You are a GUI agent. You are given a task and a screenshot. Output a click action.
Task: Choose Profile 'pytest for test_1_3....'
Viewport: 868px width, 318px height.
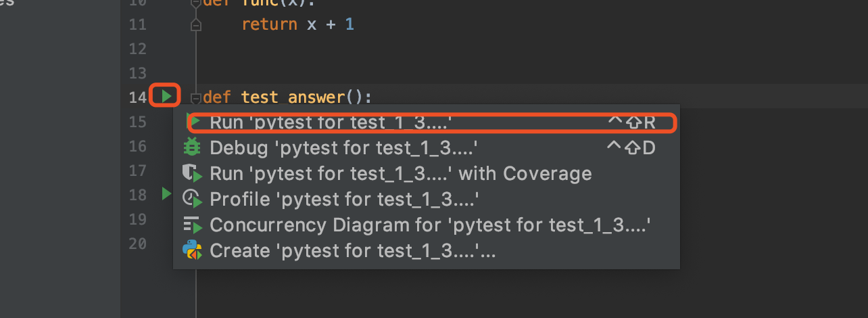344,199
